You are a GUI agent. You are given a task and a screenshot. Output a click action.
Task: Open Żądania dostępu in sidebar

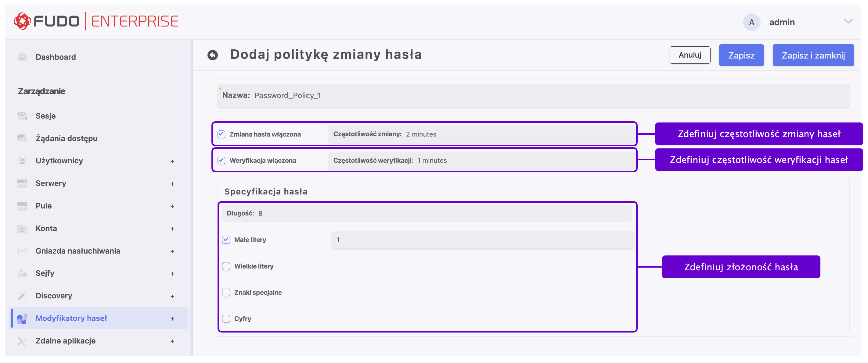67,138
